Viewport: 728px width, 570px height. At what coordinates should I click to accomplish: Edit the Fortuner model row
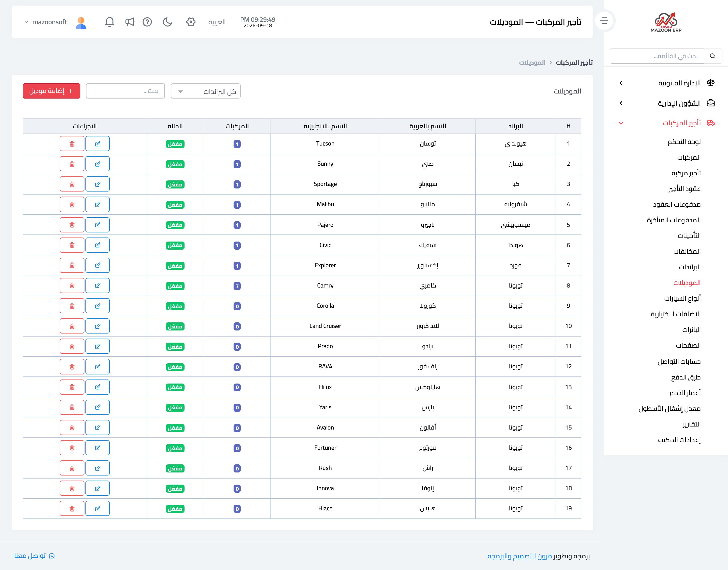pyautogui.click(x=98, y=448)
